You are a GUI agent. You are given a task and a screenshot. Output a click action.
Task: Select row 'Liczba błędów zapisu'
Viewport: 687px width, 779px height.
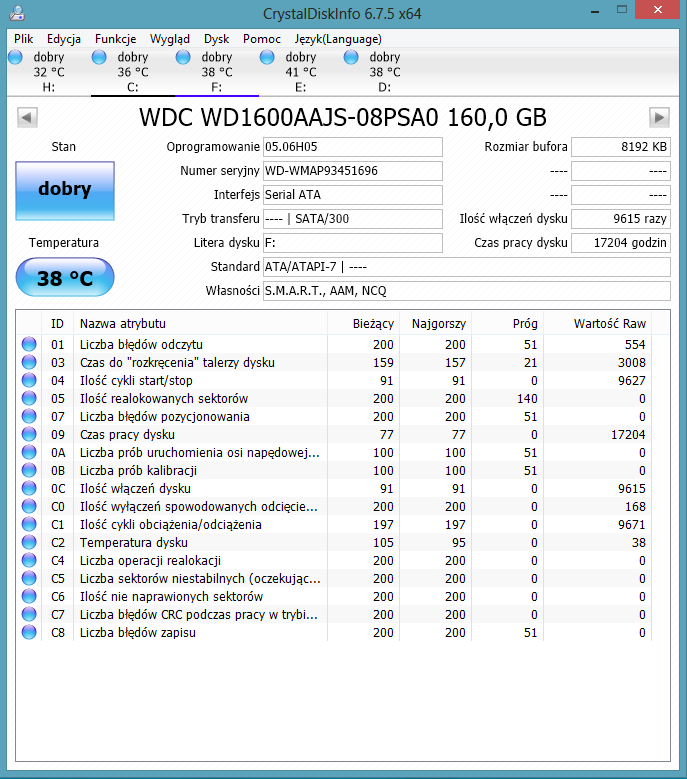(x=334, y=632)
